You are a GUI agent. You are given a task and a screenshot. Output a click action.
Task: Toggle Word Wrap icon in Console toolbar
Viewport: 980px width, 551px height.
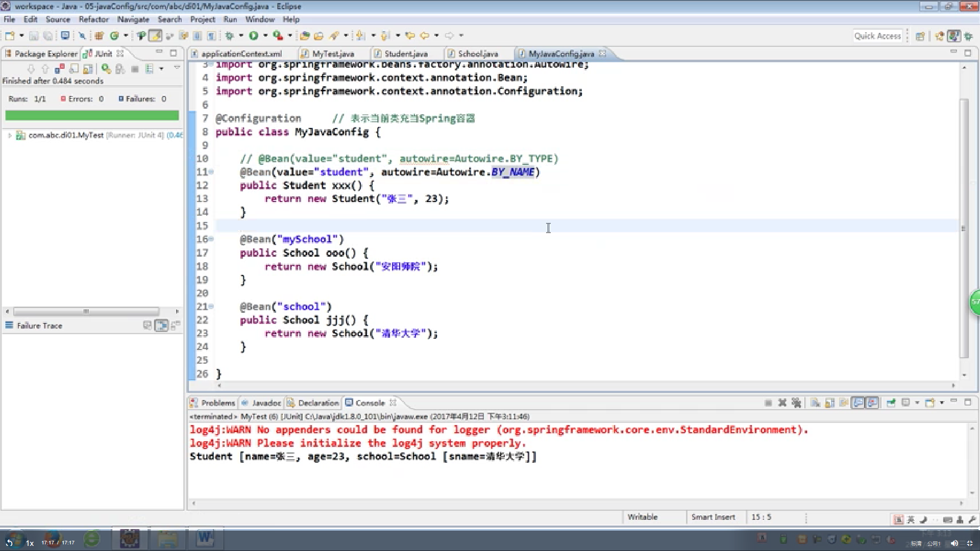click(x=844, y=403)
